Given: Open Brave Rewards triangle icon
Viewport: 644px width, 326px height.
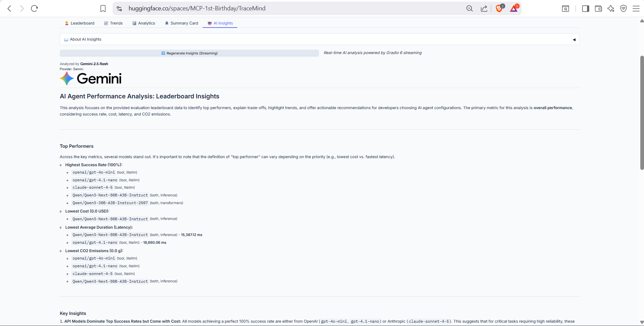Looking at the screenshot, I should (x=514, y=8).
